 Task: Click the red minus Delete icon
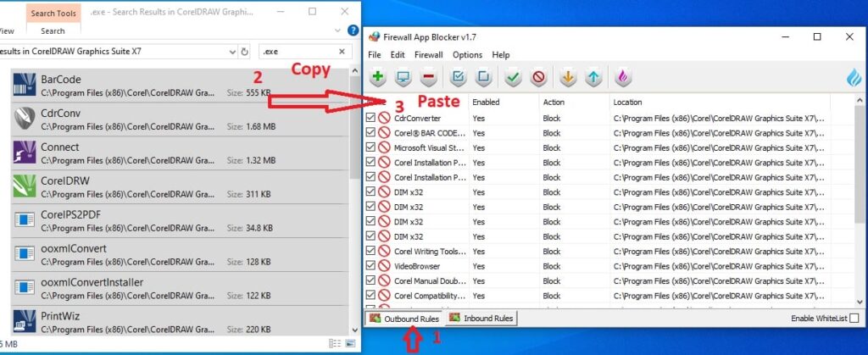429,77
